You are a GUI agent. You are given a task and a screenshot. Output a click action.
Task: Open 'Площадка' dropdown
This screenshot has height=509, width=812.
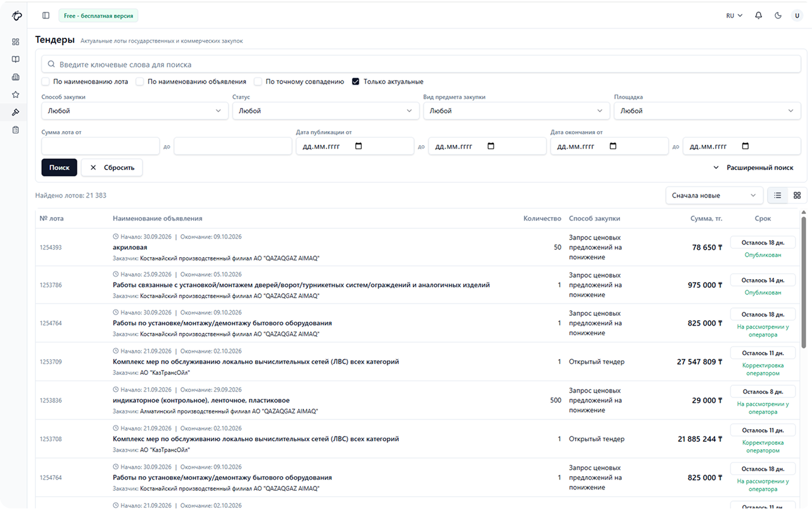707,111
